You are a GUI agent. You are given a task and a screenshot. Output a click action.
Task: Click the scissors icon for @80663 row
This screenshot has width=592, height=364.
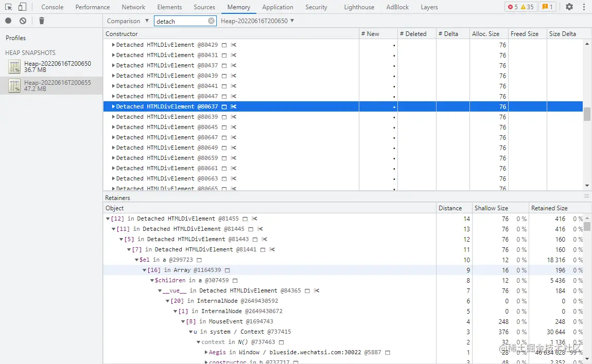pos(234,179)
